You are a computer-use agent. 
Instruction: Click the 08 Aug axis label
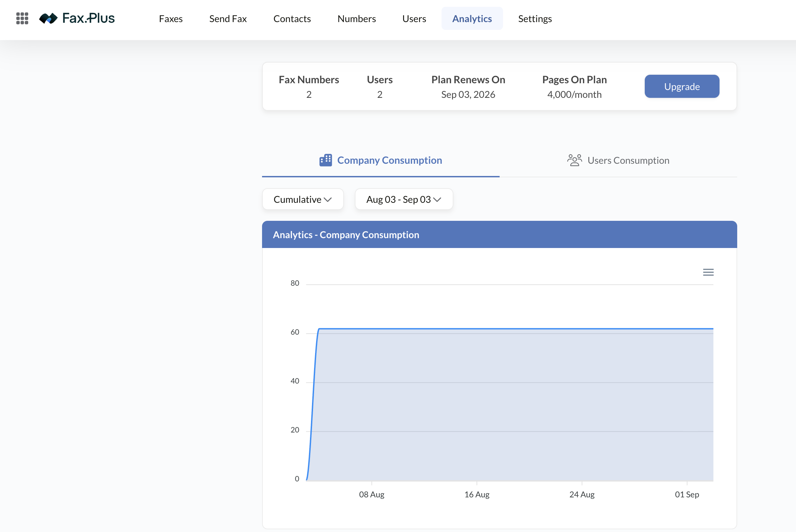(371, 495)
